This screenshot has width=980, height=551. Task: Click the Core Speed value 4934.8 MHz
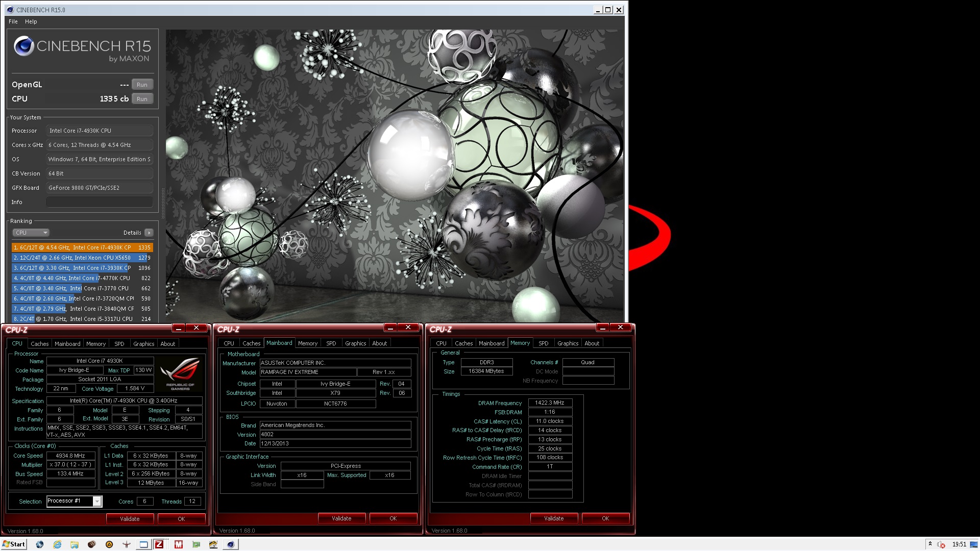(x=70, y=456)
